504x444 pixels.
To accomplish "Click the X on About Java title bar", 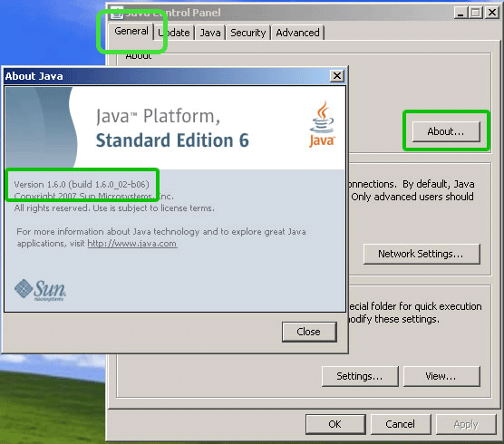I will pyautogui.click(x=337, y=76).
